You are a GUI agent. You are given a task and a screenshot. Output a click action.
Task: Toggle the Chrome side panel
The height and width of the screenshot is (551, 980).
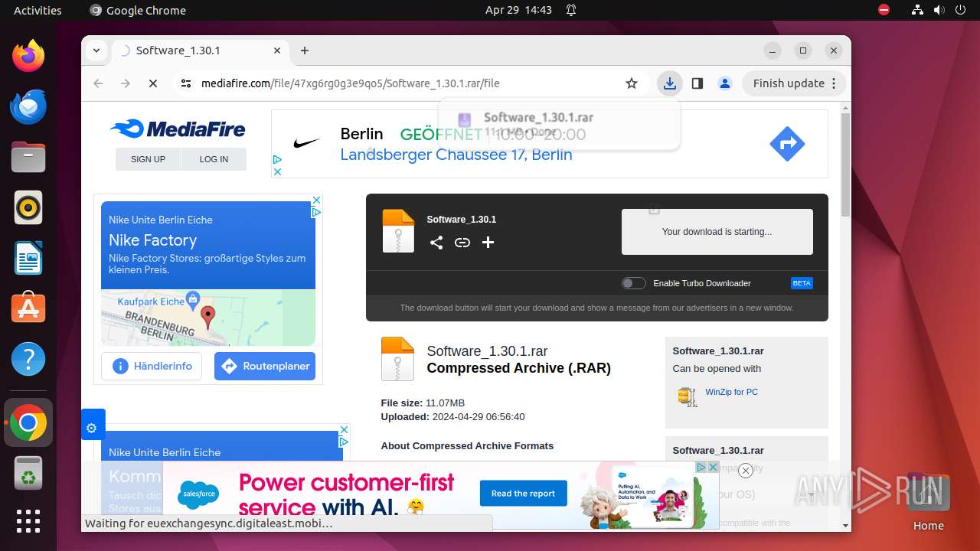click(x=697, y=83)
